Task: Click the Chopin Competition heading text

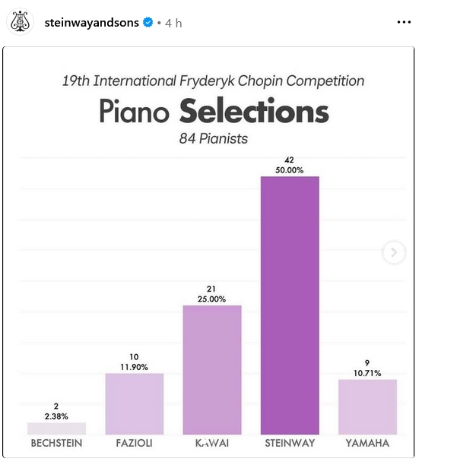Action: point(213,81)
